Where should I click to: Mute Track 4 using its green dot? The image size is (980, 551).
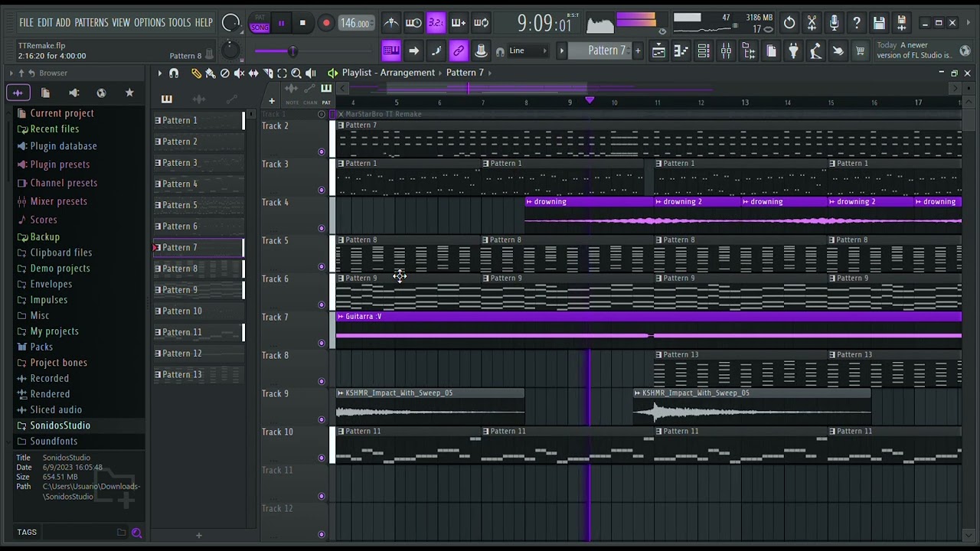click(322, 228)
